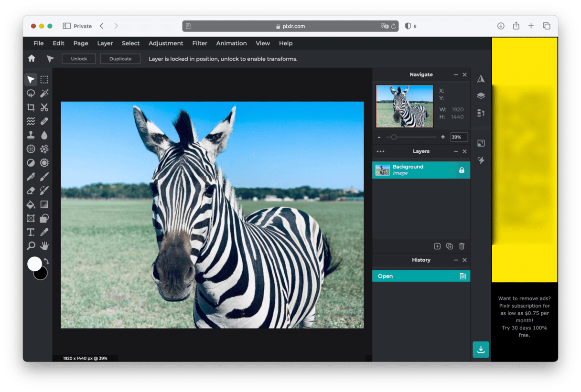Image resolution: width=581 pixels, height=392 pixels.
Task: Open the Select menu
Action: click(x=131, y=43)
